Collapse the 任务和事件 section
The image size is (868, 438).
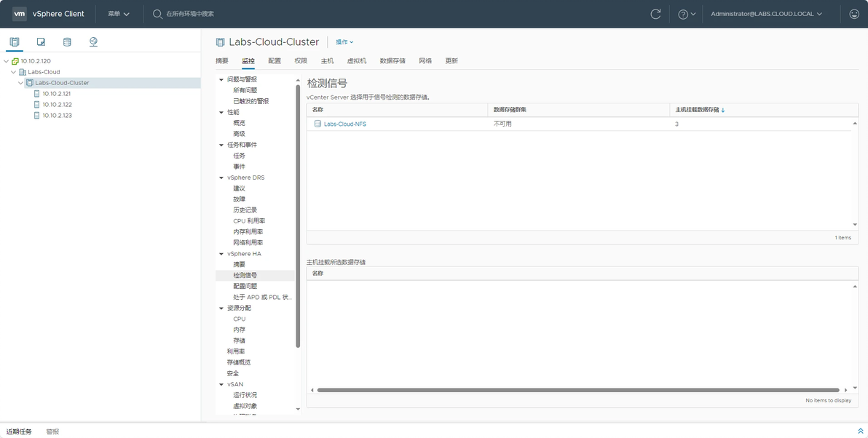point(221,145)
